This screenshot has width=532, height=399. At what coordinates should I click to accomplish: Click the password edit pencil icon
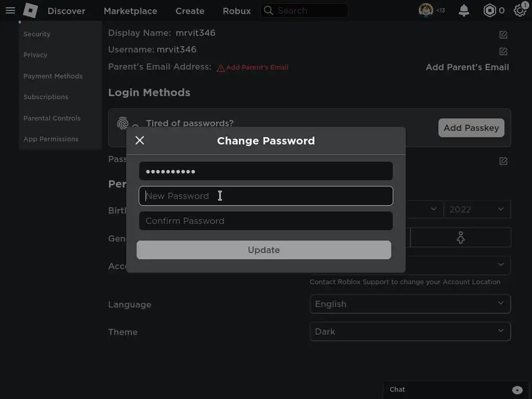pyautogui.click(x=503, y=161)
